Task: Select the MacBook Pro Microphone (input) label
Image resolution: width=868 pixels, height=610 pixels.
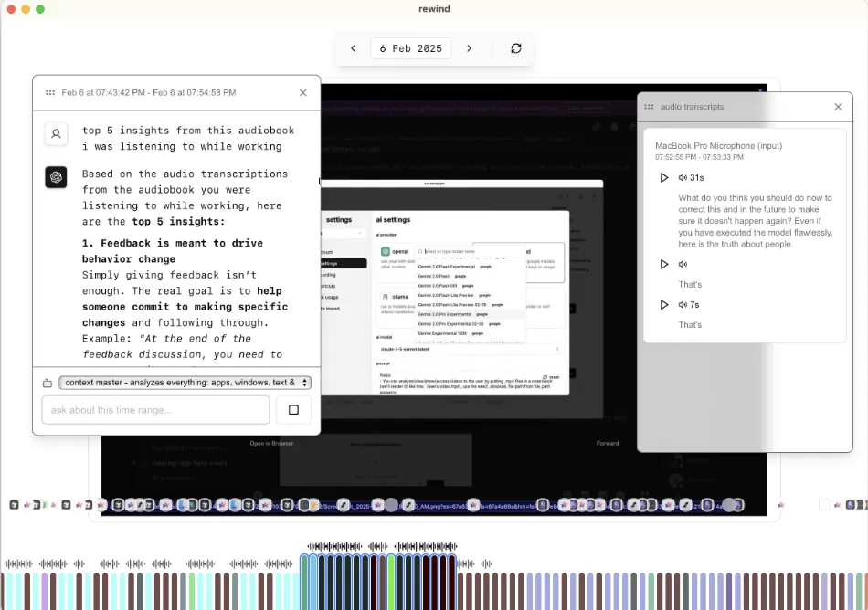Action: coord(718,146)
